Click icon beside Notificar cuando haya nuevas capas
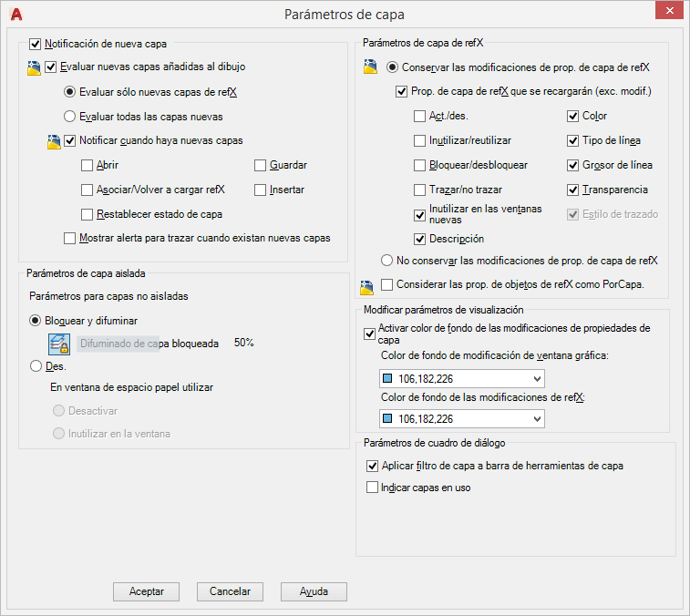The width and height of the screenshot is (690, 616). tap(54, 141)
